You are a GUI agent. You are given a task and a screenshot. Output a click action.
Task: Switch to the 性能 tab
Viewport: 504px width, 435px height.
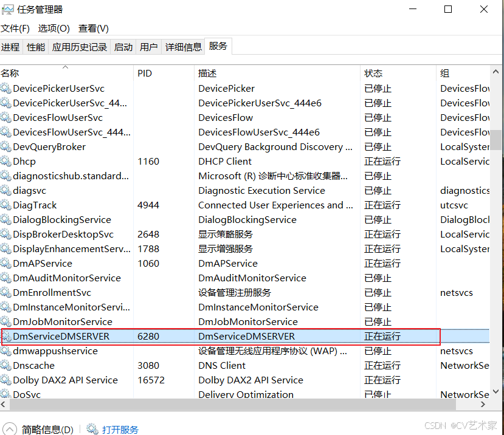coord(36,47)
